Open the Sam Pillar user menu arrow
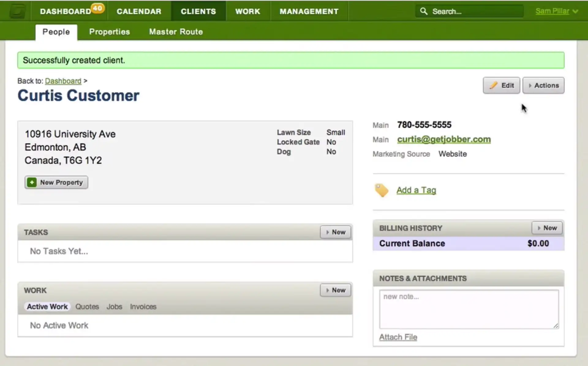Viewport: 588px width, 366px height. coord(575,11)
